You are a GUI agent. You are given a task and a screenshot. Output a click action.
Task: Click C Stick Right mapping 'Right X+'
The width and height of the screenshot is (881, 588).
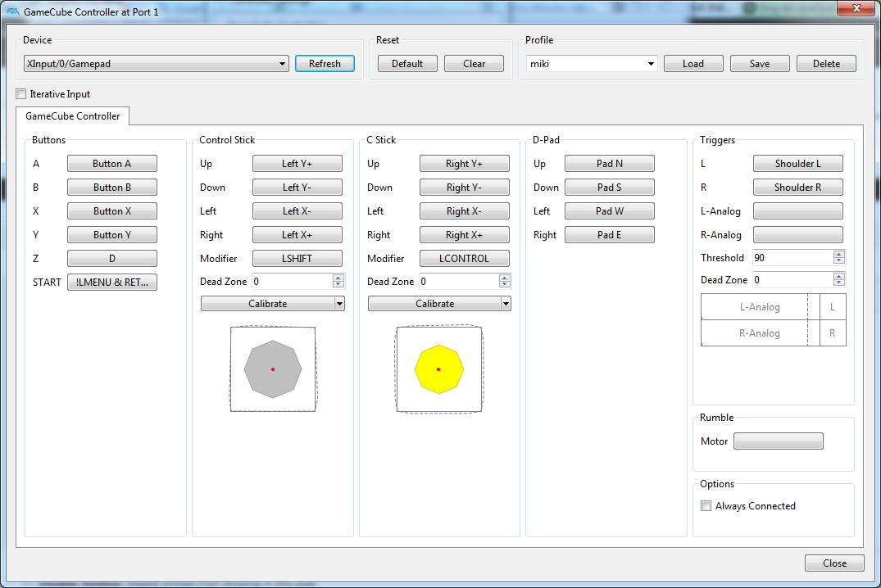[x=465, y=235]
